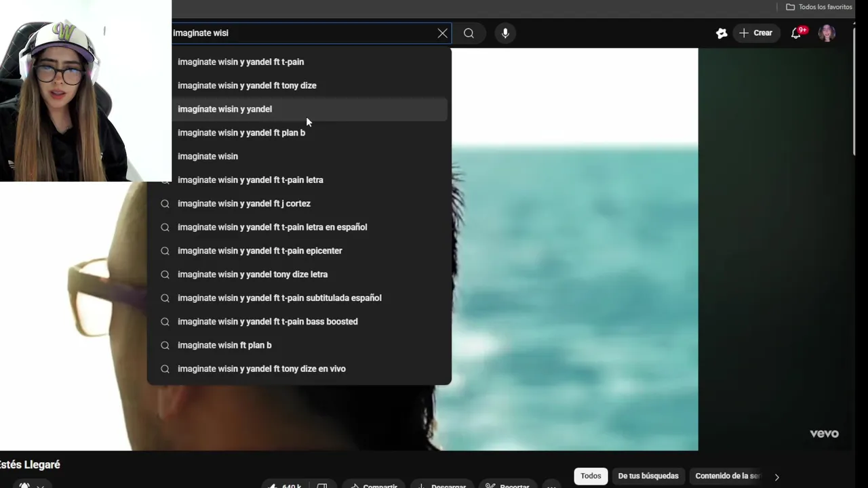Click search icon beside 'tony dize letra' suggestion
The image size is (868, 488).
point(165,274)
